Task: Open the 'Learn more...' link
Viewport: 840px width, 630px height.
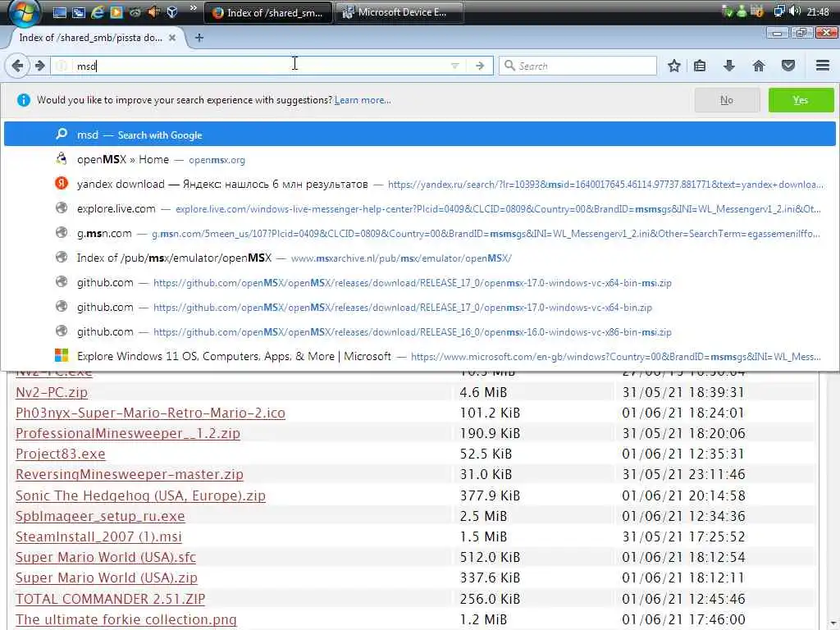Action: (x=363, y=100)
